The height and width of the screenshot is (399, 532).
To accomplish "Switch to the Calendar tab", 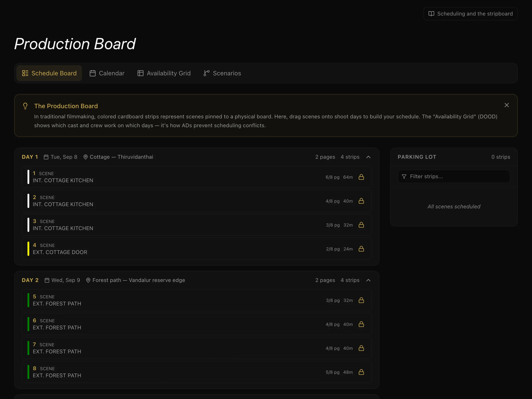I will (x=107, y=73).
